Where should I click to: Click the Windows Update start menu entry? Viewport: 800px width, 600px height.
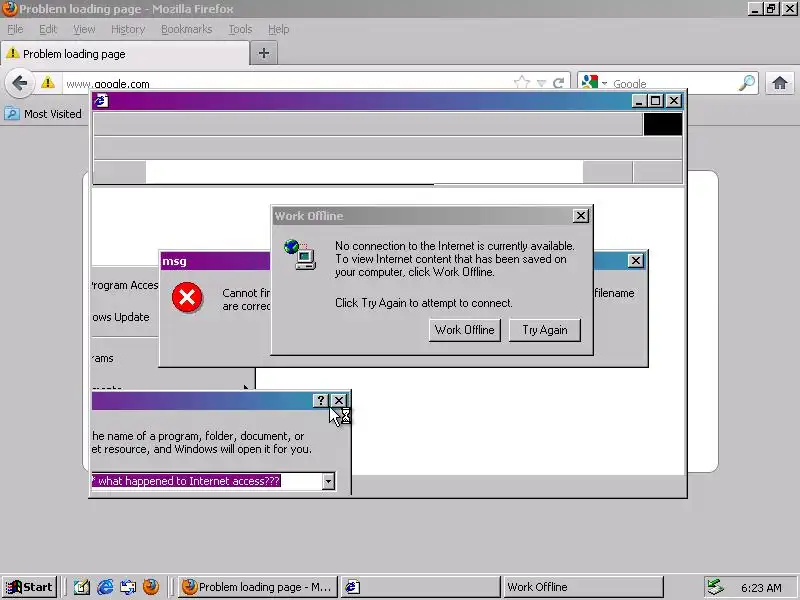(121, 317)
